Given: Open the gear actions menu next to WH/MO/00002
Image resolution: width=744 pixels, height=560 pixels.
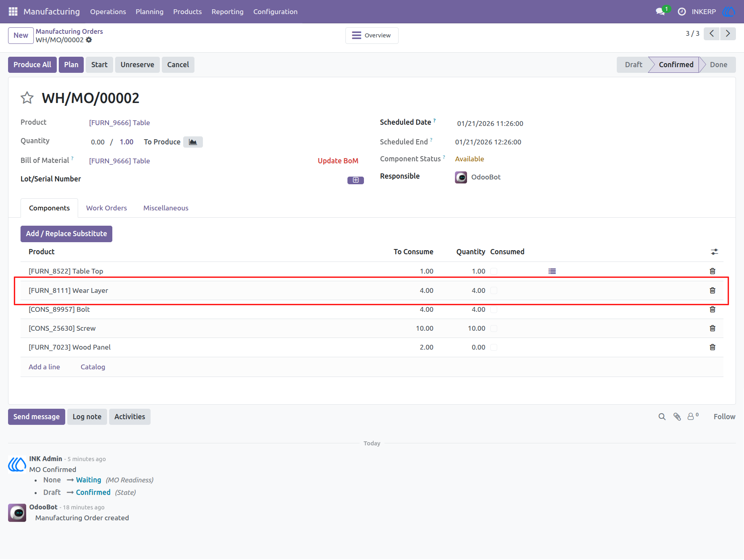Looking at the screenshot, I should click(x=89, y=40).
